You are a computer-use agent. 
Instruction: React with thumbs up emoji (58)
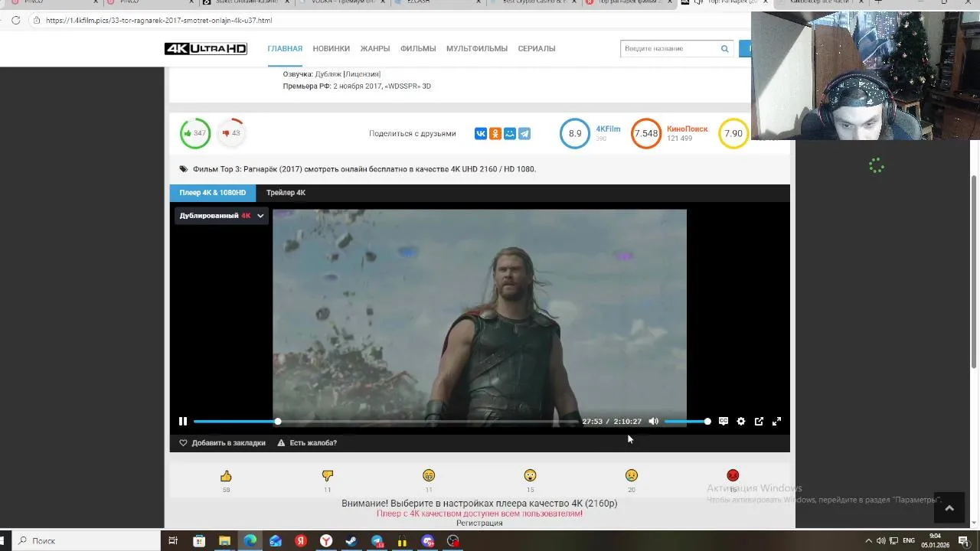[226, 476]
